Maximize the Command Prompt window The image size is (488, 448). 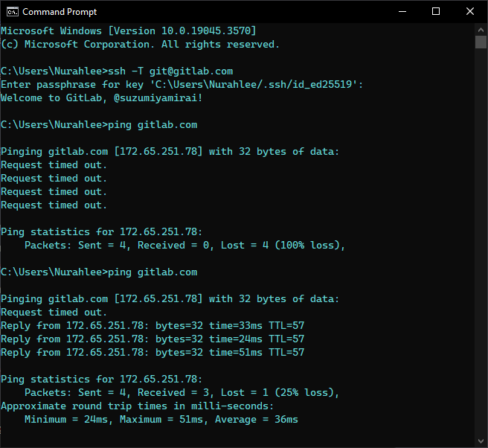coord(436,12)
